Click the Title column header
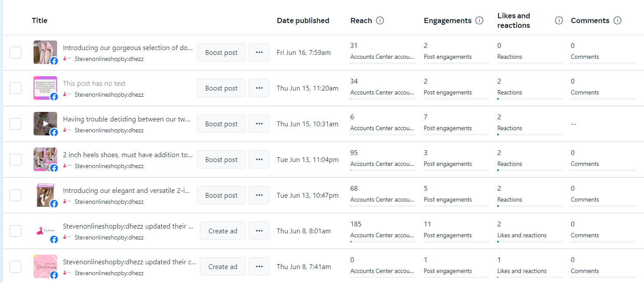 pyautogui.click(x=40, y=20)
